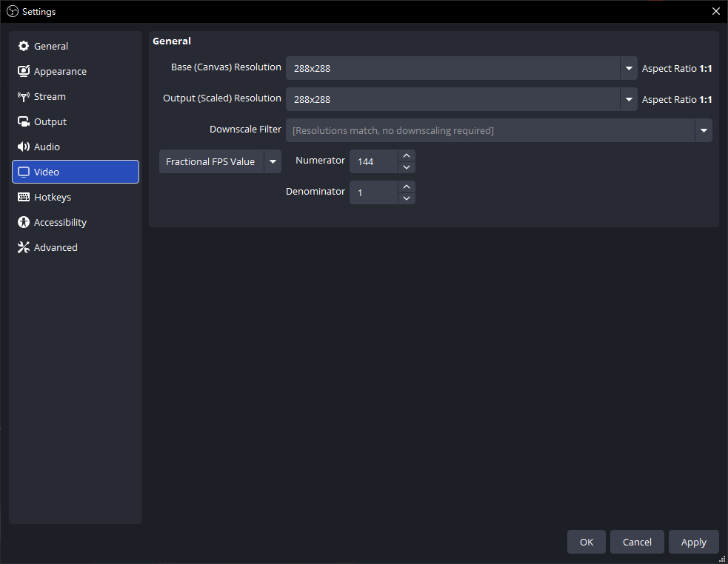Click the Base (Canvas) Resolution label
728x564 pixels.
226,67
